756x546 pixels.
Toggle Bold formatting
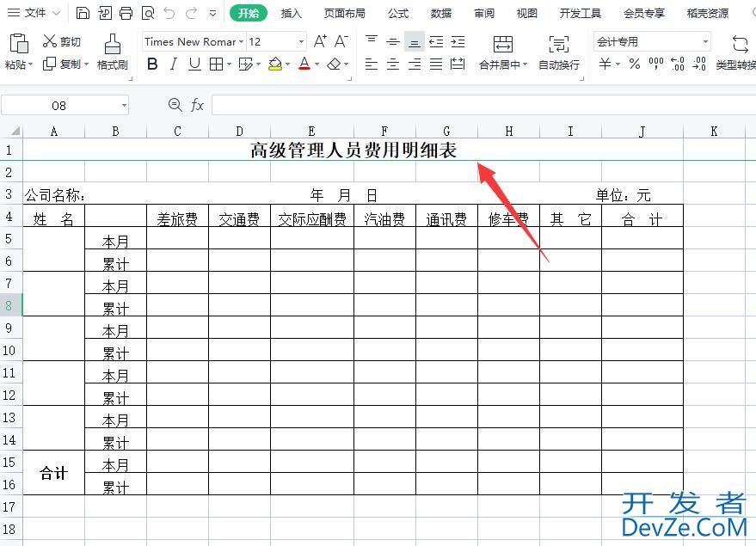(152, 64)
